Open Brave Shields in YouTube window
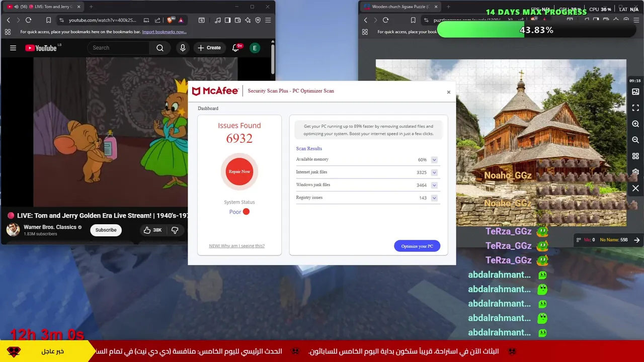Screen dimensions: 644x362 tap(170, 20)
